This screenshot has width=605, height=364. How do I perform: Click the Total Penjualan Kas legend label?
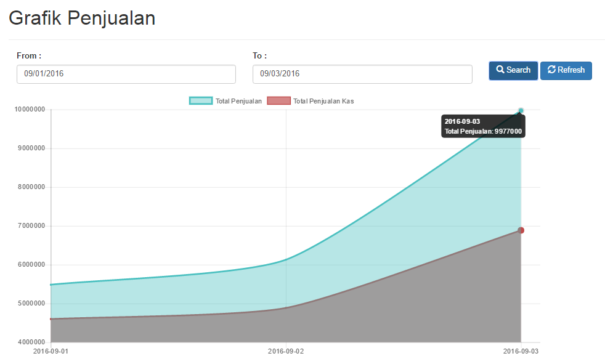[323, 101]
